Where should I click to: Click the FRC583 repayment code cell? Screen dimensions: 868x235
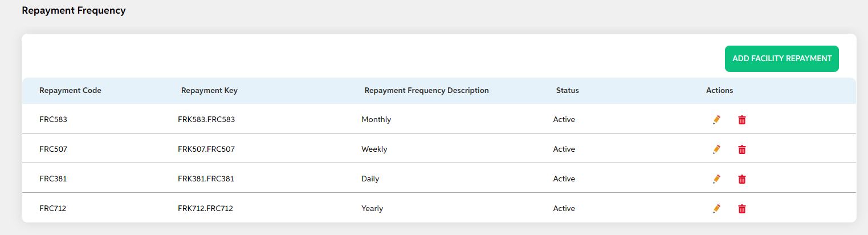[x=54, y=120]
